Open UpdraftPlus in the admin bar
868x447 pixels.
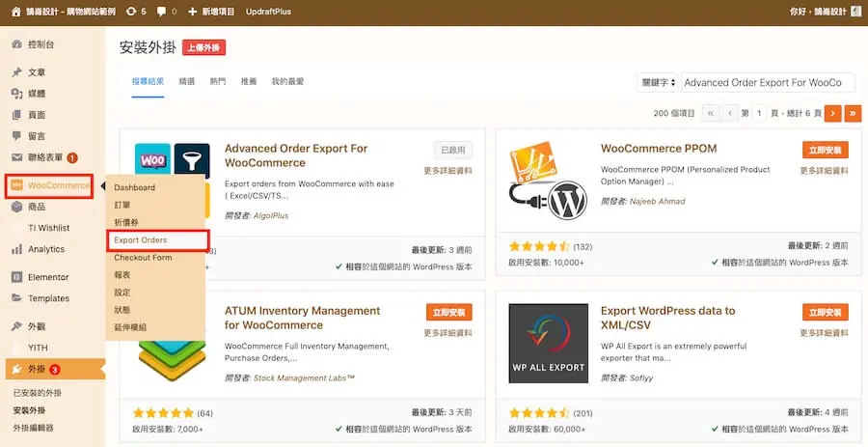(268, 12)
